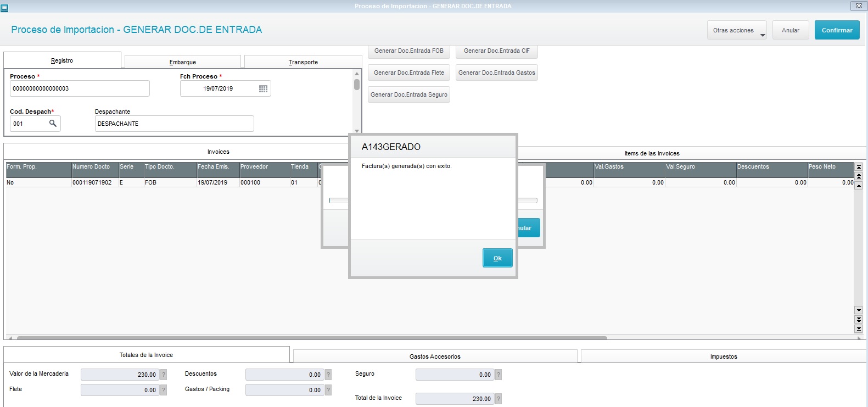Image resolution: width=868 pixels, height=407 pixels.
Task: Click Generar Doc.Entrada FOB button
Action: point(409,51)
